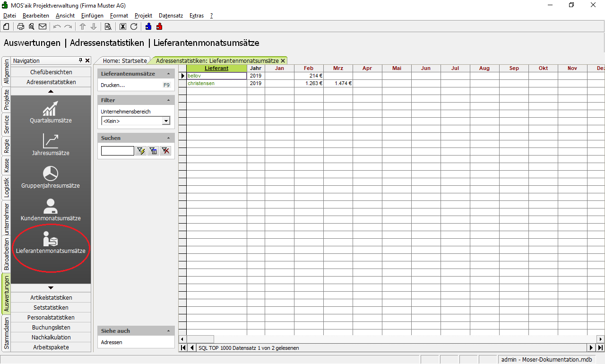Open the Extras menu
The image size is (605, 364).
click(196, 16)
